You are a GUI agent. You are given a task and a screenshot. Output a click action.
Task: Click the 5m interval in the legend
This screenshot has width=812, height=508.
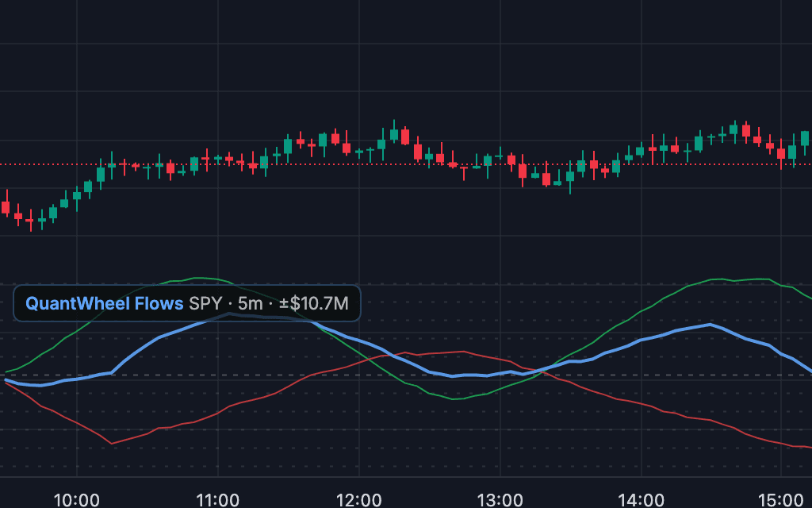point(250,303)
